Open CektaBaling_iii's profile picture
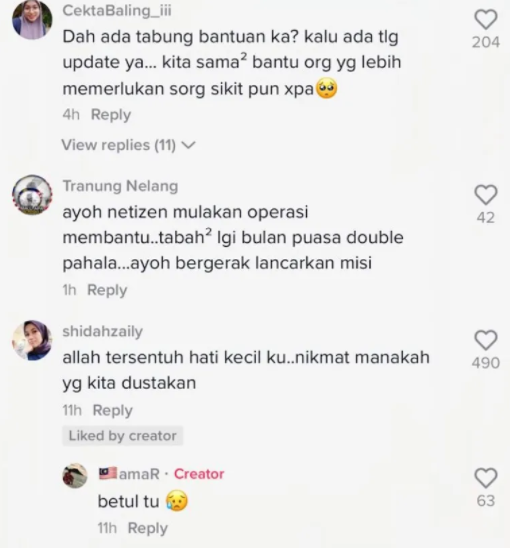This screenshot has height=549, width=510. pos(32,19)
